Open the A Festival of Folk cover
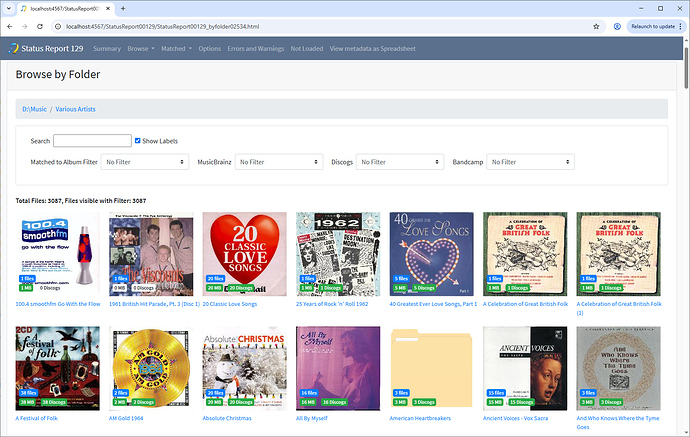The image size is (690, 437). point(58,368)
